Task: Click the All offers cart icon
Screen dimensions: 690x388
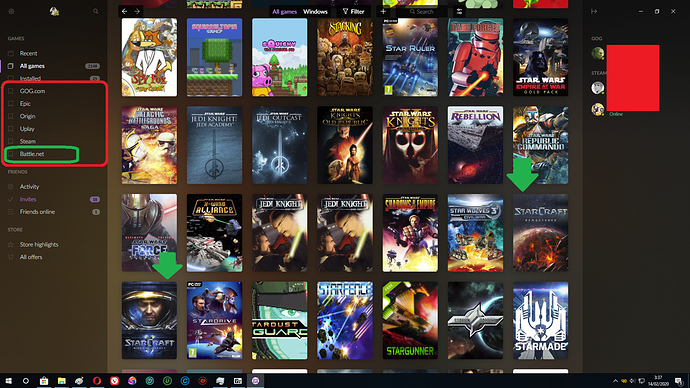Action: pos(11,257)
